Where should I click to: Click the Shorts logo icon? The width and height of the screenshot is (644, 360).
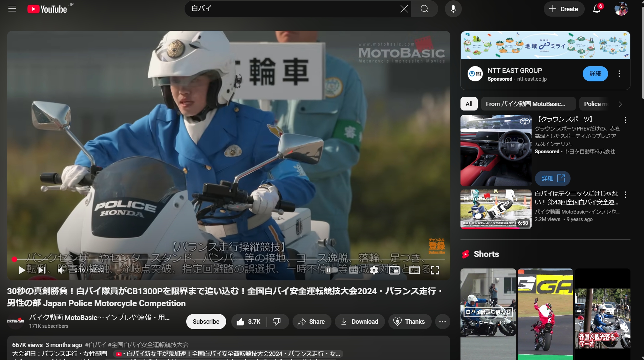tap(466, 254)
